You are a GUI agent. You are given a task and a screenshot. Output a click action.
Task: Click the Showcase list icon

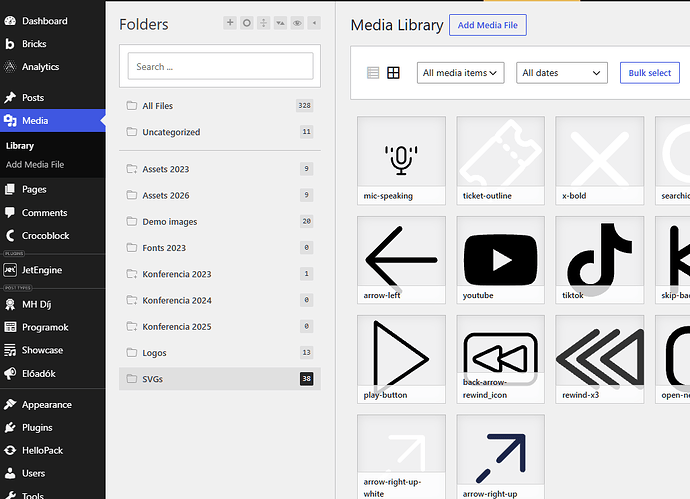click(x=10, y=350)
